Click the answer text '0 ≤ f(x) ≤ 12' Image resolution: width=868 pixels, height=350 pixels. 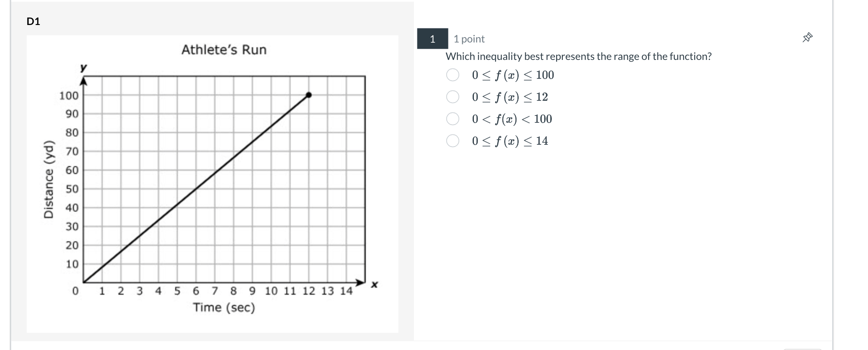tap(510, 97)
